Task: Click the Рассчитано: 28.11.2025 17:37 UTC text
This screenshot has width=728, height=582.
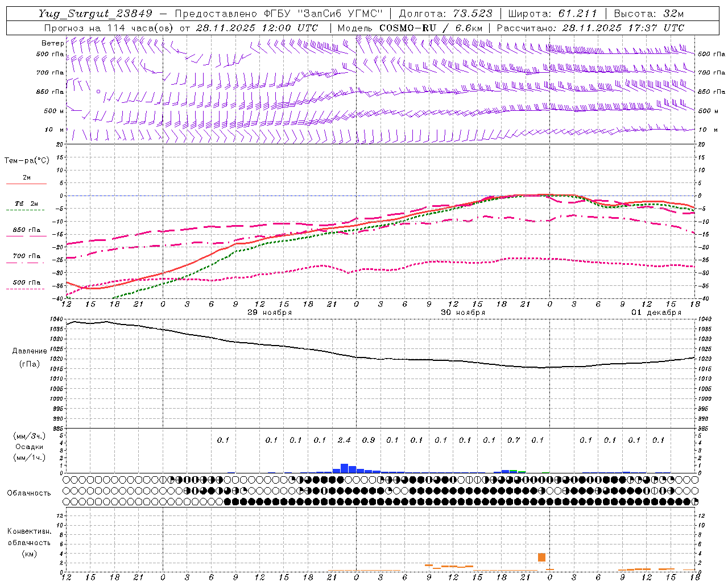Action: tap(590, 28)
